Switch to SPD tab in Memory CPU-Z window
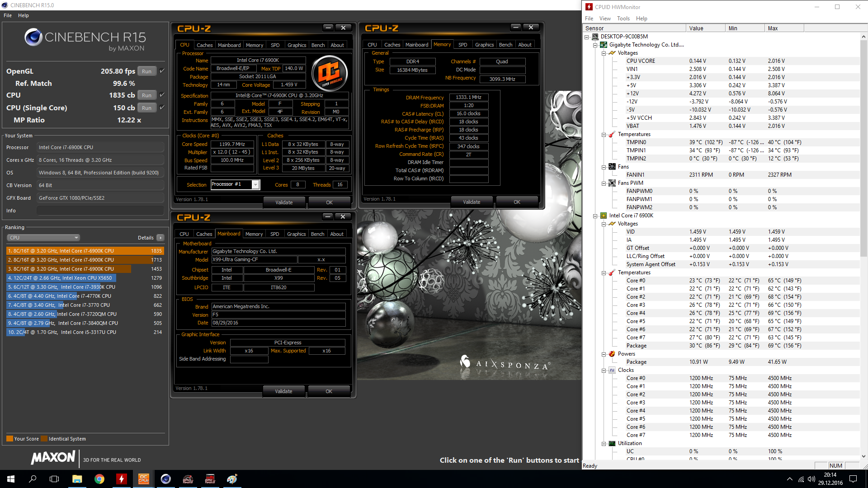This screenshot has height=488, width=868. pos(462,45)
